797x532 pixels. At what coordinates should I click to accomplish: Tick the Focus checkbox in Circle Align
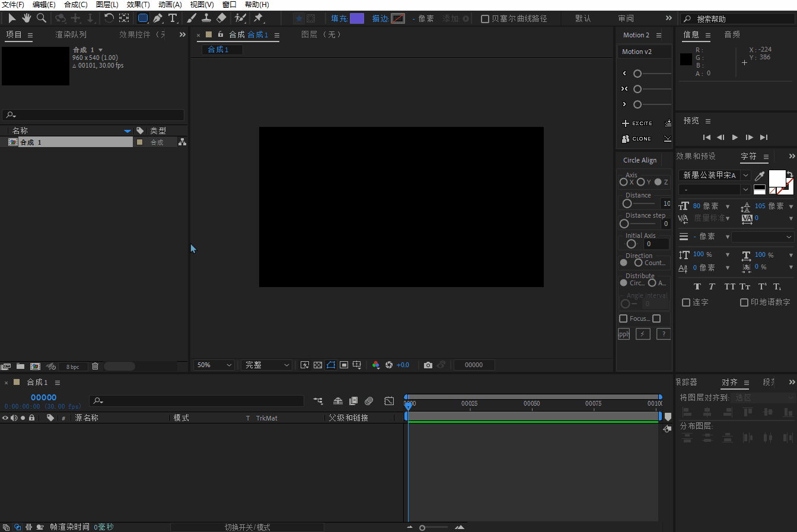(623, 318)
